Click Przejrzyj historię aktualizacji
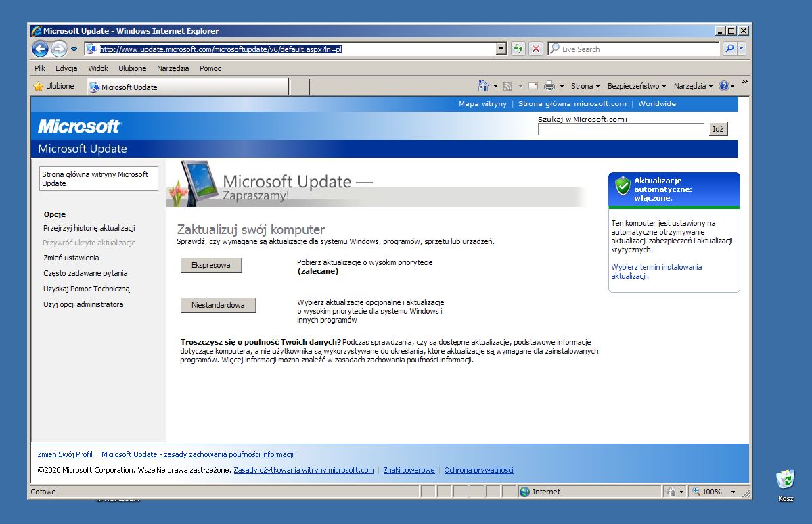The image size is (812, 524). pos(89,228)
